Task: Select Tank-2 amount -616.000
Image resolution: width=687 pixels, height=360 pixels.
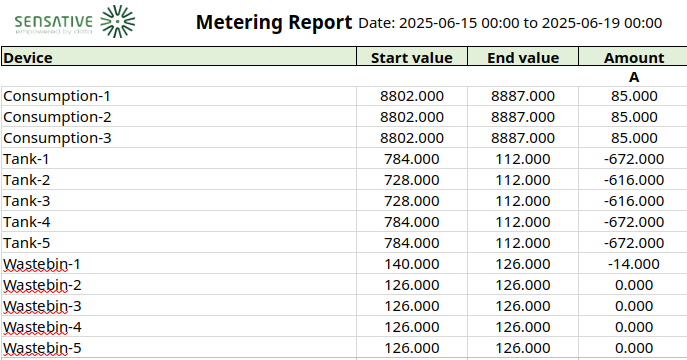Action: point(634,180)
